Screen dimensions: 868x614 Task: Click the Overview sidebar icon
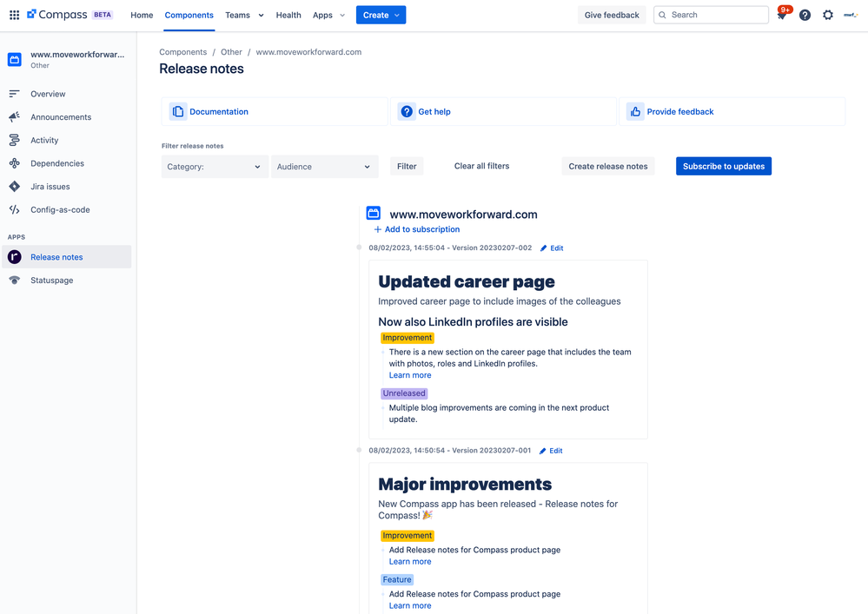click(15, 94)
